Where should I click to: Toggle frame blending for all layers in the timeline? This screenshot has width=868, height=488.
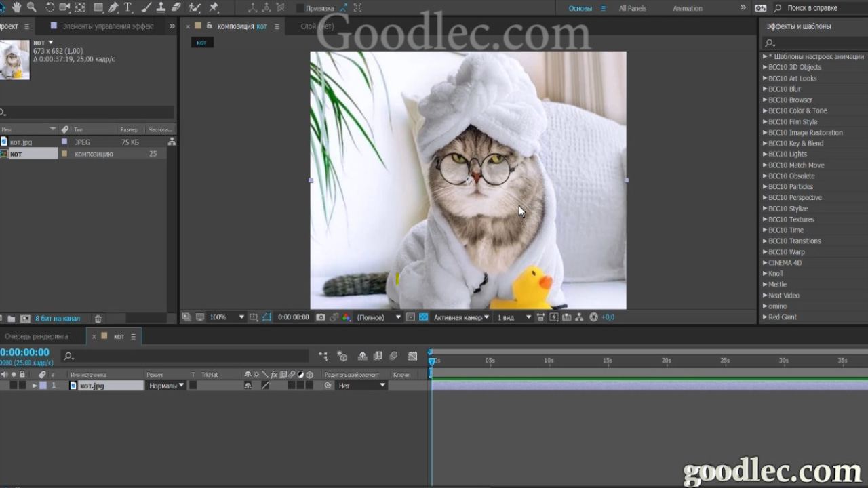pyautogui.click(x=378, y=356)
